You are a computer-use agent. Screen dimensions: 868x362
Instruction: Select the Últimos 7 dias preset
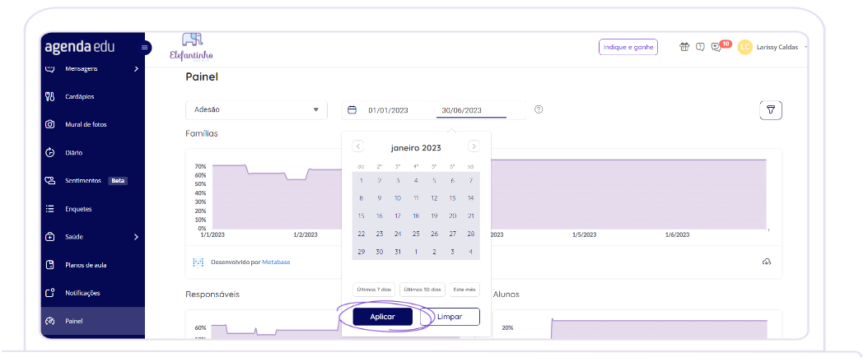click(374, 290)
